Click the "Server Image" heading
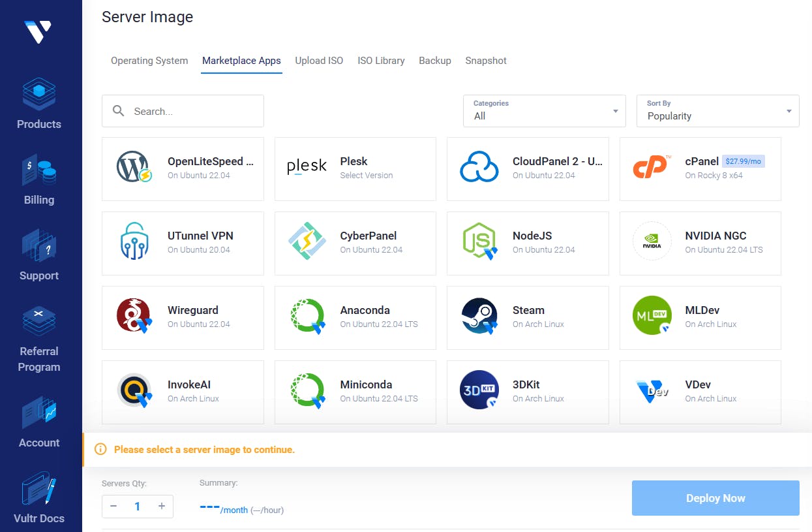Image resolution: width=812 pixels, height=532 pixels. coord(147,17)
